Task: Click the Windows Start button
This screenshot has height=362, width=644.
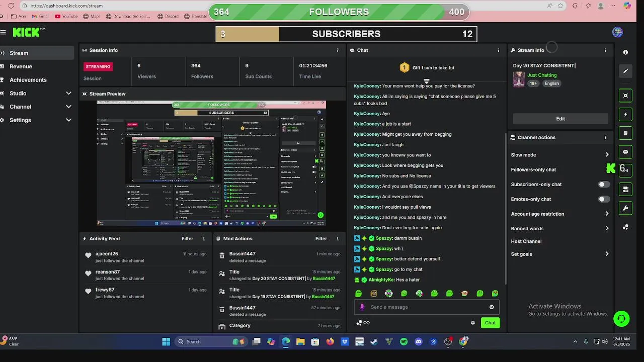Action: coord(166,342)
